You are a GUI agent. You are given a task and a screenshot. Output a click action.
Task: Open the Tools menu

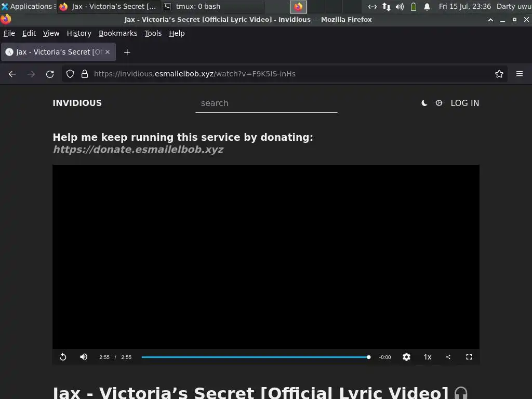click(x=153, y=33)
